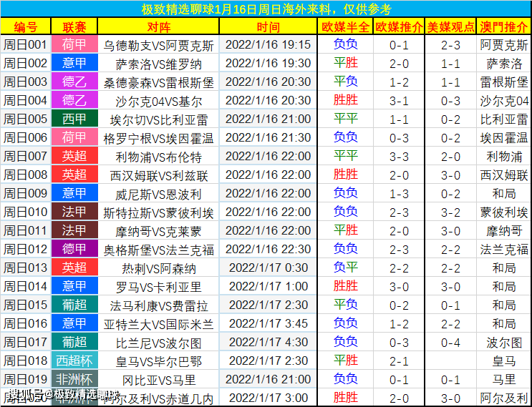Select the 欧媒半全 column header
Image resolution: width=532 pixels, height=407 pixels.
(x=346, y=27)
